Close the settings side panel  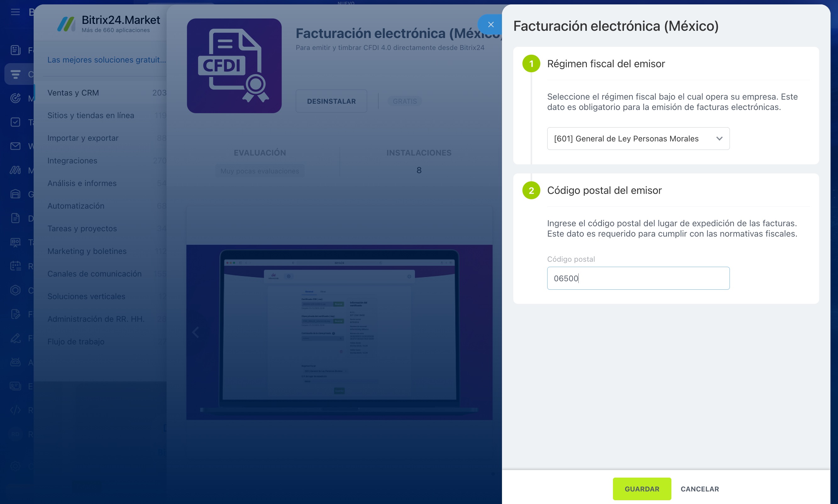coord(490,25)
